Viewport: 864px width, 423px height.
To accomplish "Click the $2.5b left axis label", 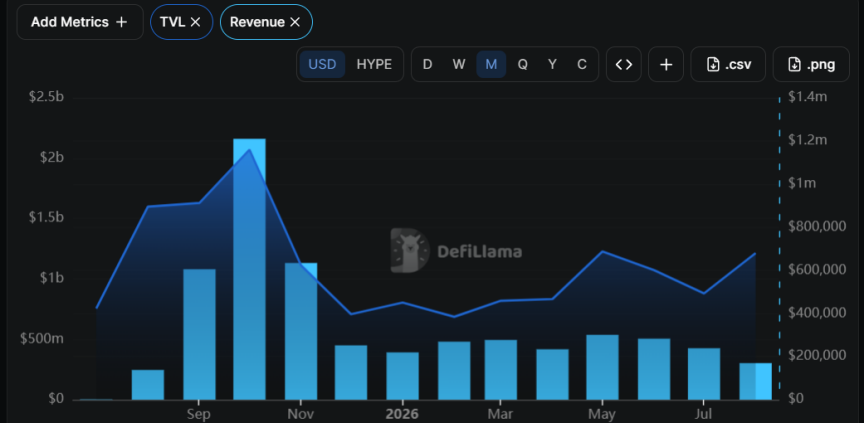I will tap(46, 97).
